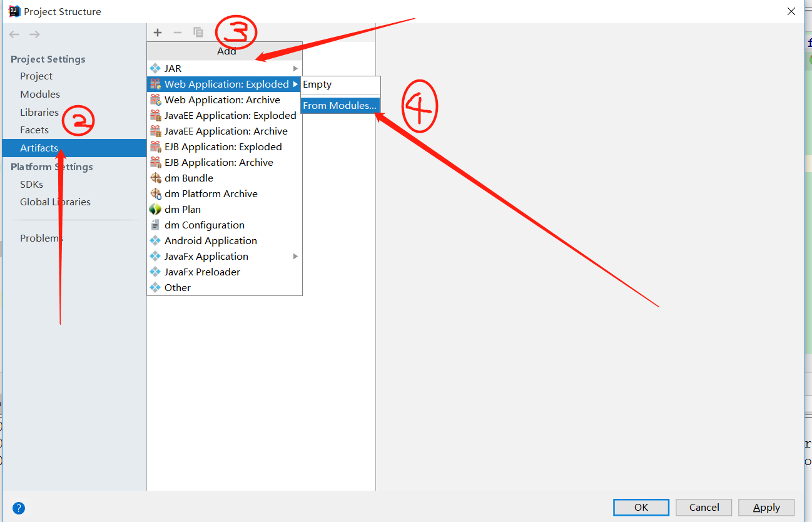This screenshot has width=812, height=522.
Task: Open Global Libraries settings
Action: (x=55, y=202)
